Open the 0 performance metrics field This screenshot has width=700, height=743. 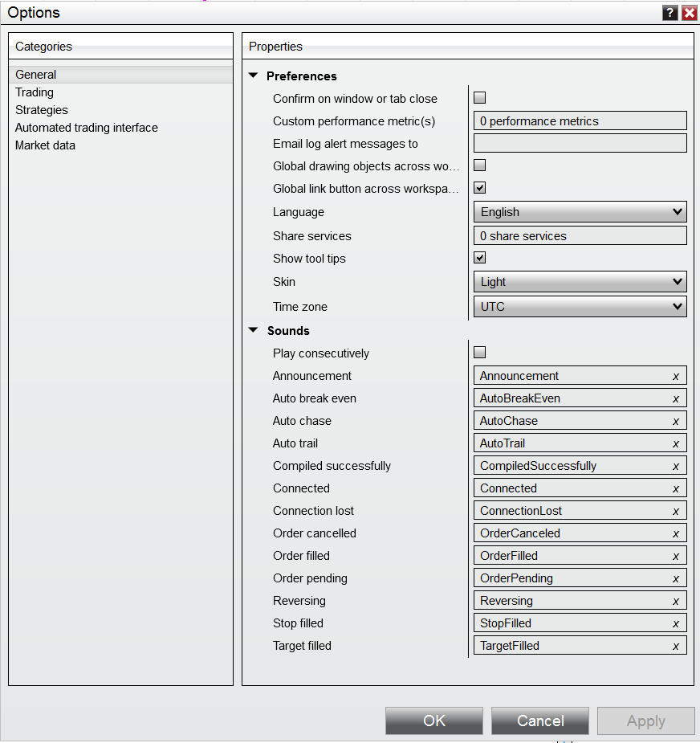tap(580, 120)
